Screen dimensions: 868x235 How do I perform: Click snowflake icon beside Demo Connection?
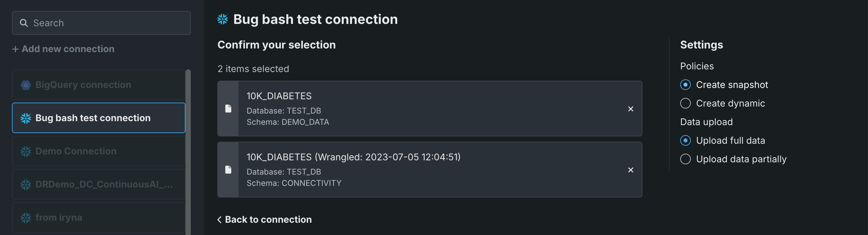pyautogui.click(x=26, y=151)
